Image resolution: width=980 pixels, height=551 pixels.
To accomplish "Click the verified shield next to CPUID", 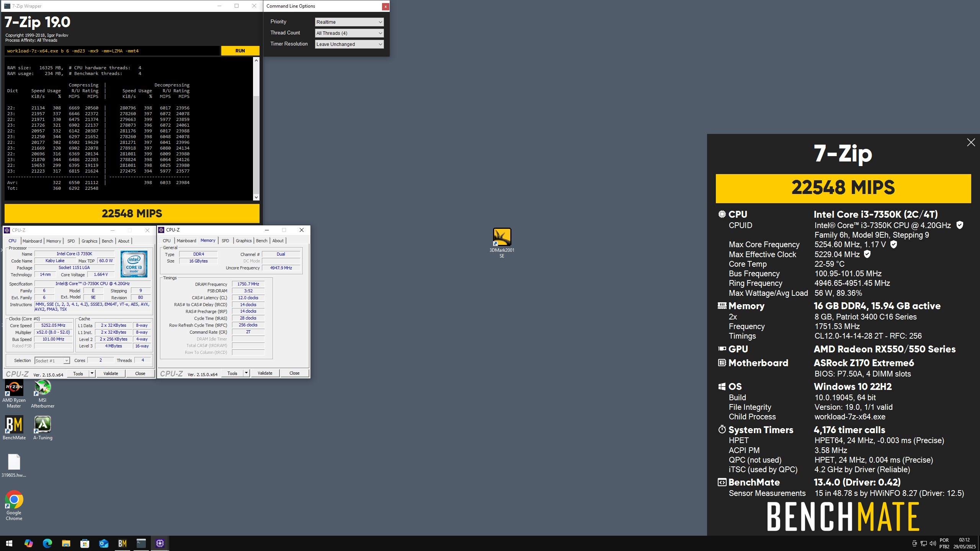I will click(960, 225).
